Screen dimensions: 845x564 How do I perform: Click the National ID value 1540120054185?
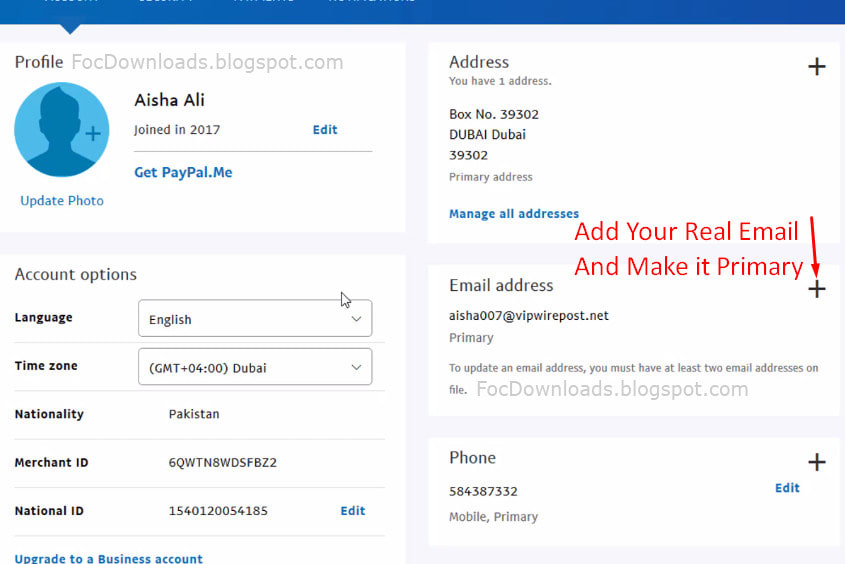(x=218, y=511)
